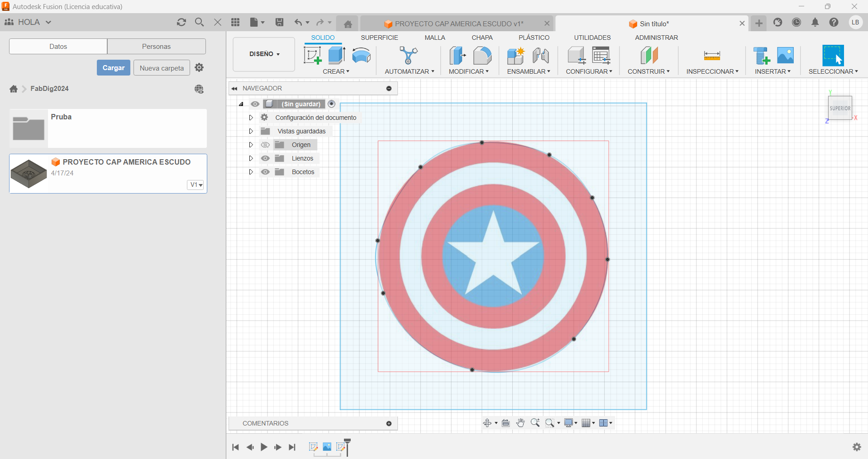Open the DISEÑO workspace dropdown

[264, 54]
